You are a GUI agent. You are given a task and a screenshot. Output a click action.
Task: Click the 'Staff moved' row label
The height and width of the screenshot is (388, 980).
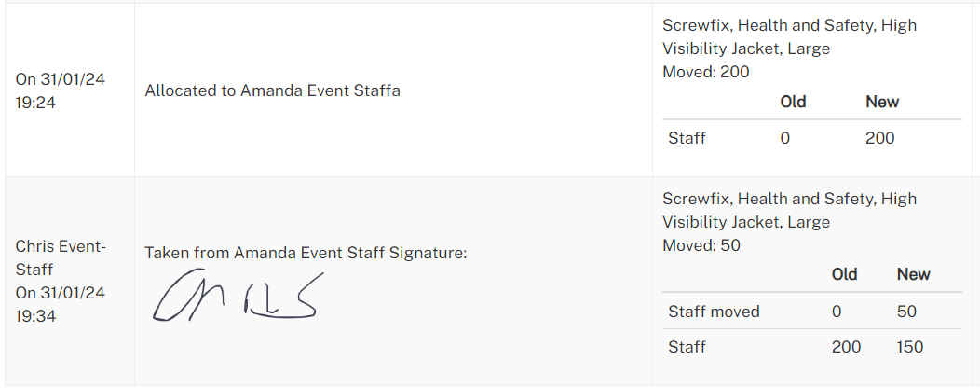[x=714, y=311]
